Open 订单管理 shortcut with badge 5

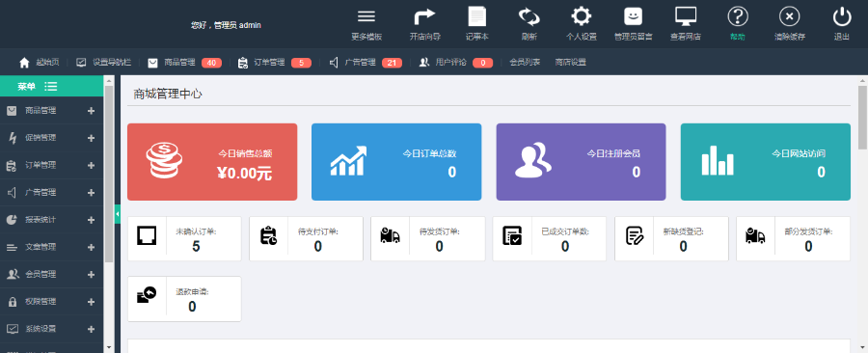(274, 63)
